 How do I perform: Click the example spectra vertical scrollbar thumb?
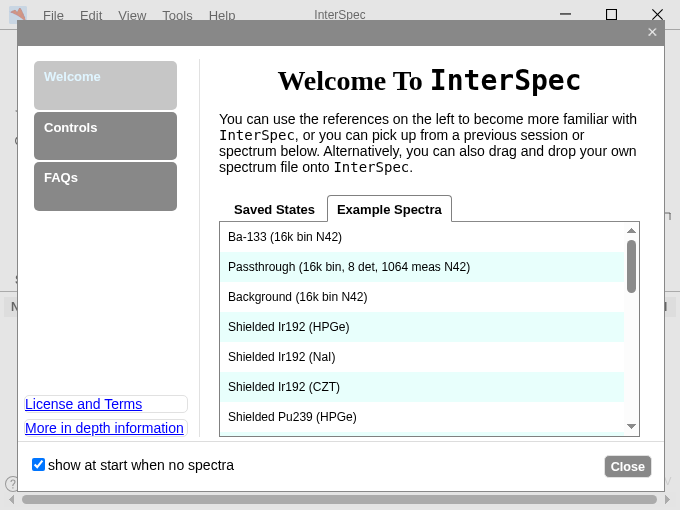point(631,266)
